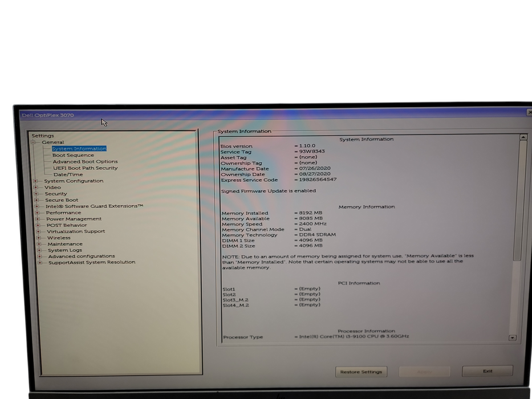Select the System Configuration label

tap(74, 181)
